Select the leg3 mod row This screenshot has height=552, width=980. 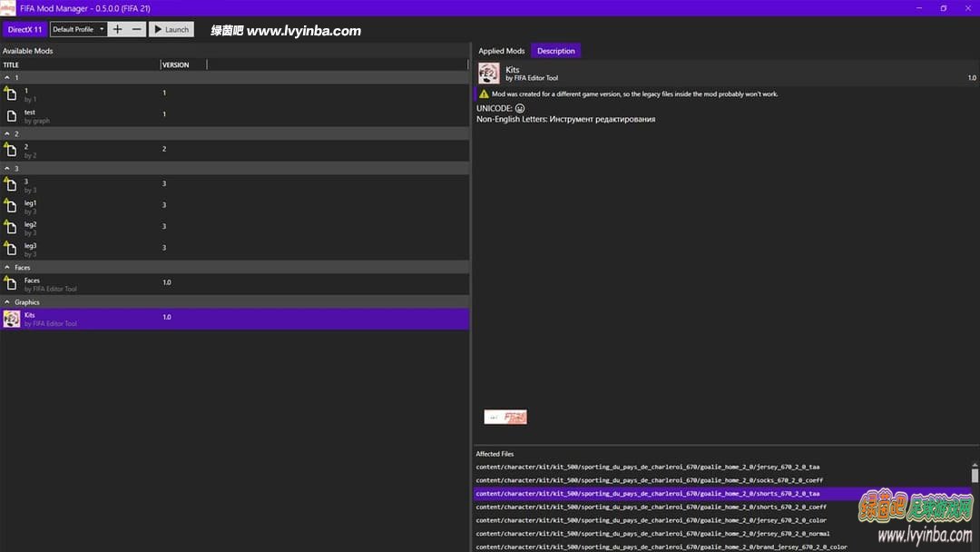(x=234, y=249)
